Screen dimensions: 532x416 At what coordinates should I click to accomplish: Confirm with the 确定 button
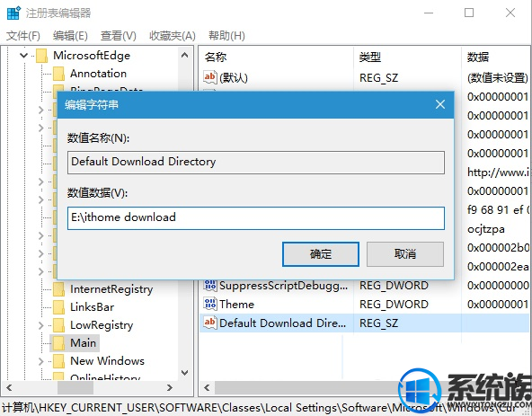[x=321, y=253]
